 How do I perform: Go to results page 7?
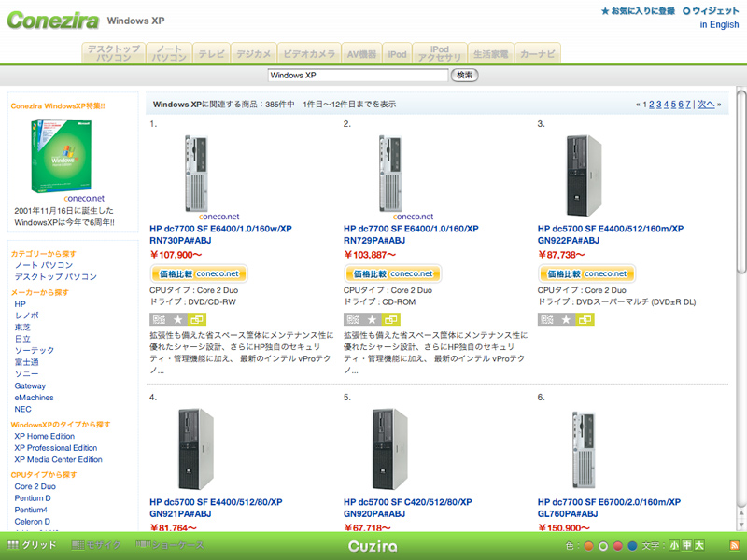pyautogui.click(x=688, y=105)
